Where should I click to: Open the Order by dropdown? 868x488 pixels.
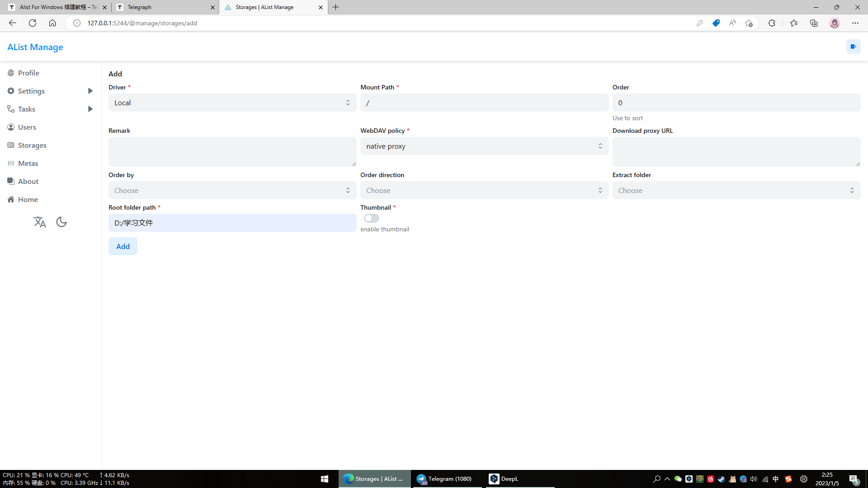coord(232,190)
